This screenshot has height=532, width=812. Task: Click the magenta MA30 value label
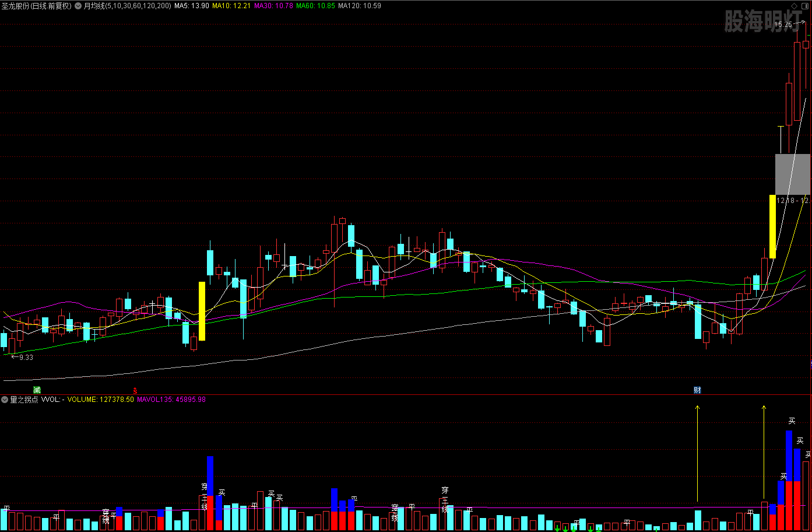(273, 6)
